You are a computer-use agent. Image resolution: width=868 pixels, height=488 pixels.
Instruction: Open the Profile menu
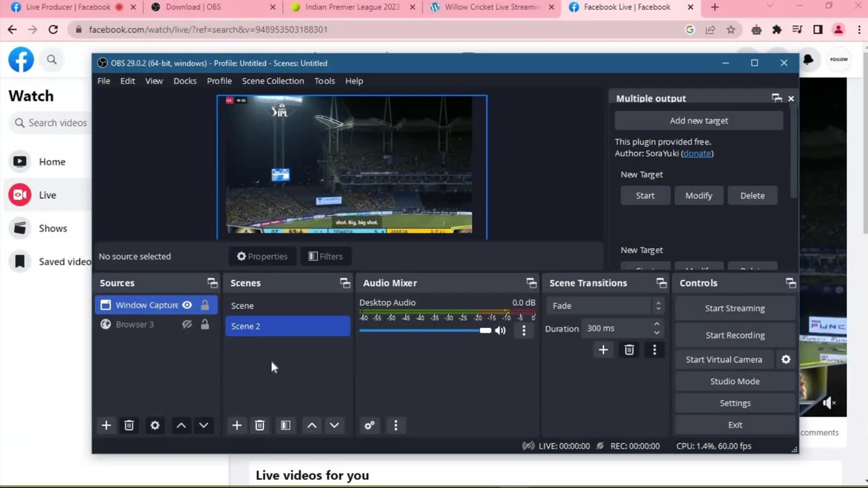pos(219,81)
